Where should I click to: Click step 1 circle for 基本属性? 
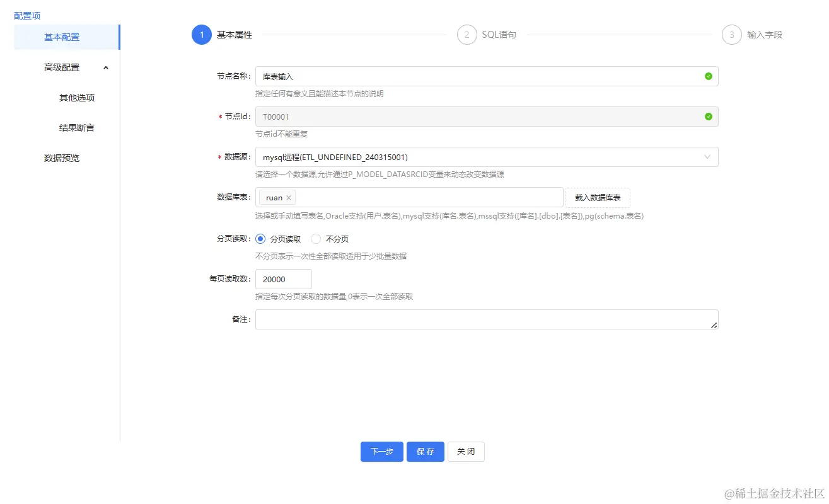[202, 35]
